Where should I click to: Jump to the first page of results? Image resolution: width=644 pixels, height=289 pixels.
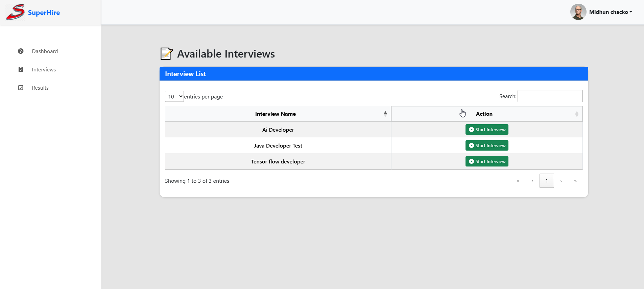(x=518, y=181)
